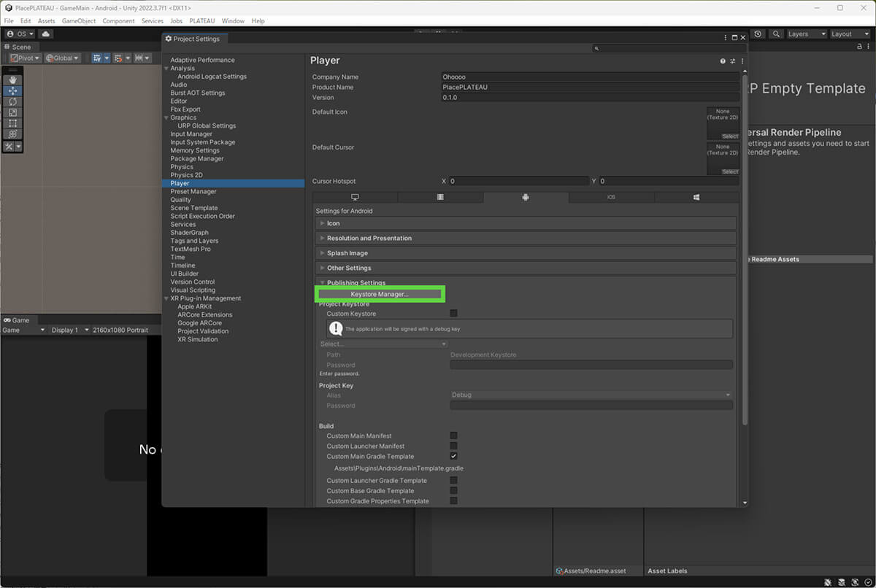The width and height of the screenshot is (876, 588).
Task: Open Quality in settings list
Action: pos(180,200)
